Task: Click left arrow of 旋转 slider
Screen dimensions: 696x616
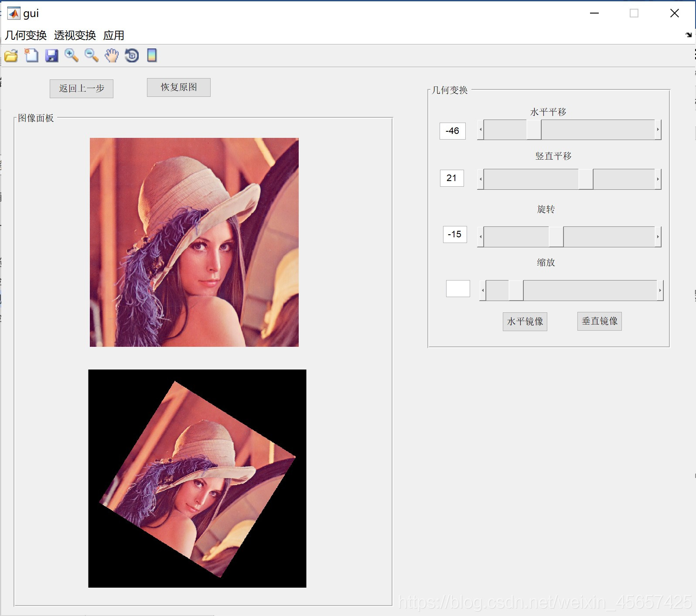Action: pos(481,237)
